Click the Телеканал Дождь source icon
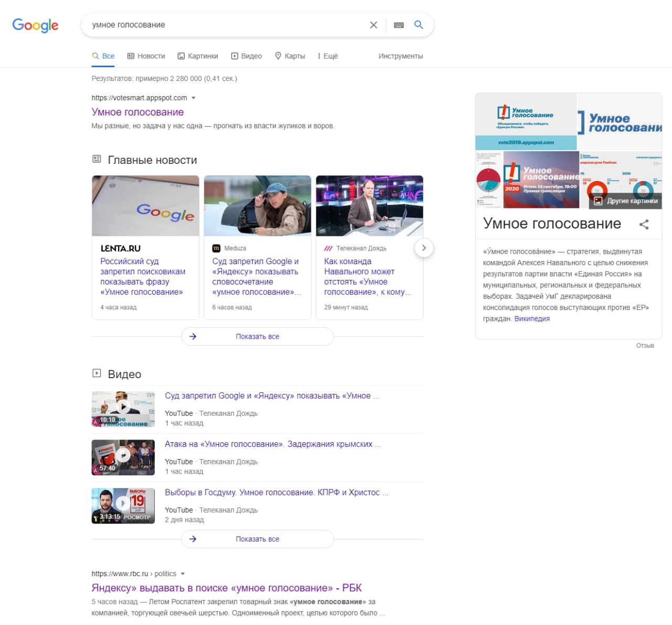The width and height of the screenshot is (672, 625). (328, 248)
